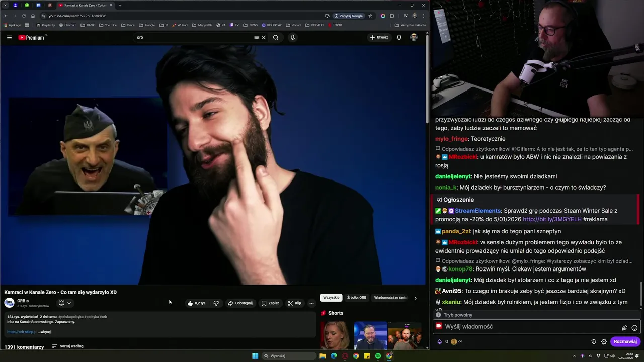This screenshot has width=644, height=362.
Task: Open the #polskapolityka hashtag
Action: 70,317
